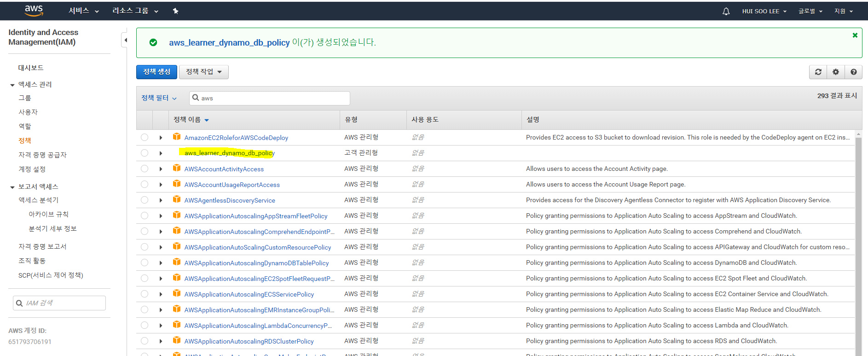Viewport: 868px width, 356px height.
Task: Click the icon beside AWSApplicationAutoscalingLambdaConcurrencyP...
Action: click(x=177, y=325)
